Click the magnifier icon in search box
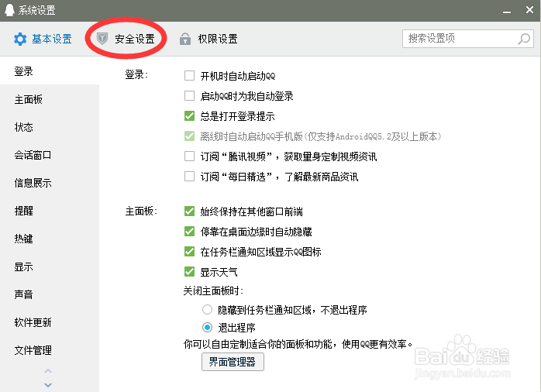 [524, 39]
